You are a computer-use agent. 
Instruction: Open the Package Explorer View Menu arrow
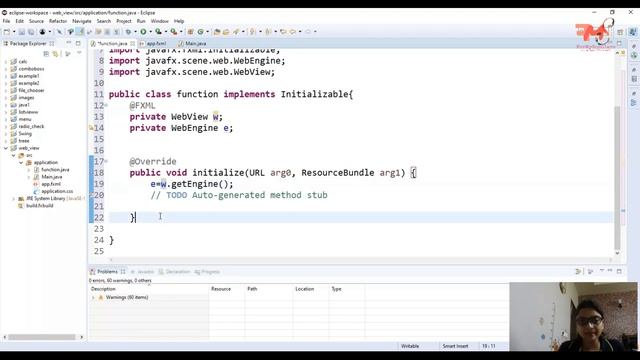click(x=79, y=54)
